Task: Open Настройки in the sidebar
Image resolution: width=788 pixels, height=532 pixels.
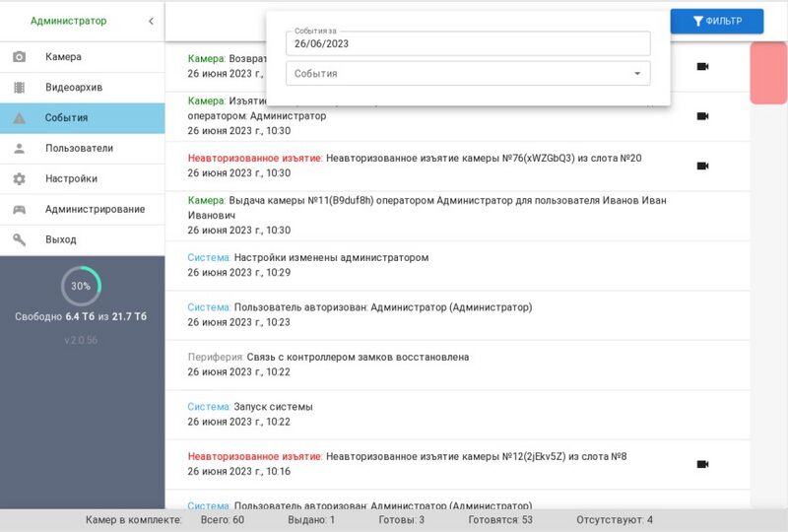Action: (82, 179)
